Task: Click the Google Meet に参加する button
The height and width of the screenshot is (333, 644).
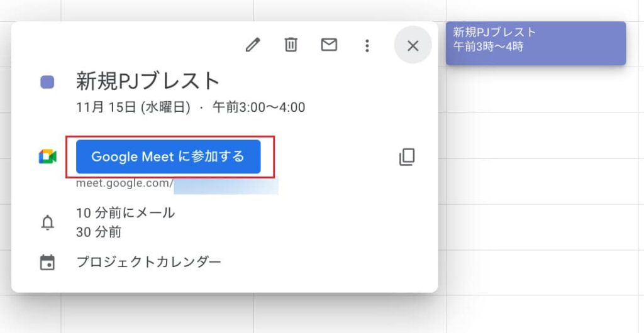Action: coord(168,156)
